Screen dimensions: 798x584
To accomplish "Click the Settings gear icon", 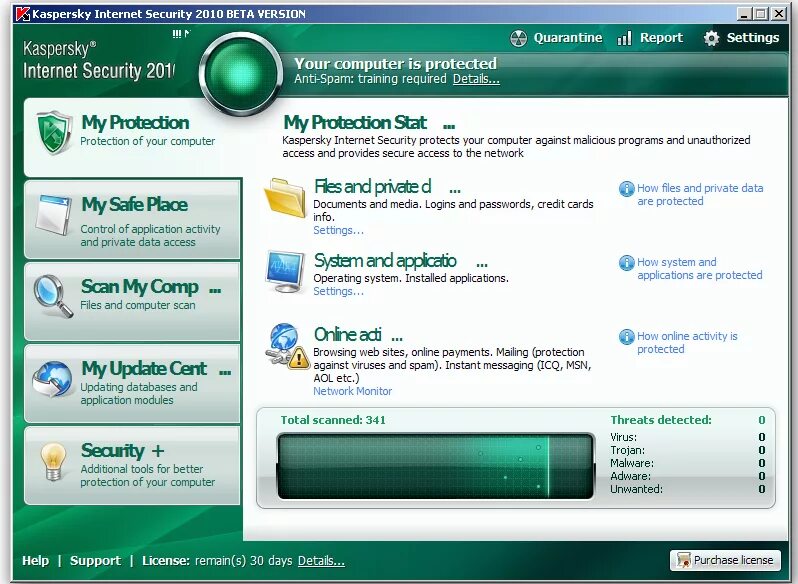I will tap(711, 38).
